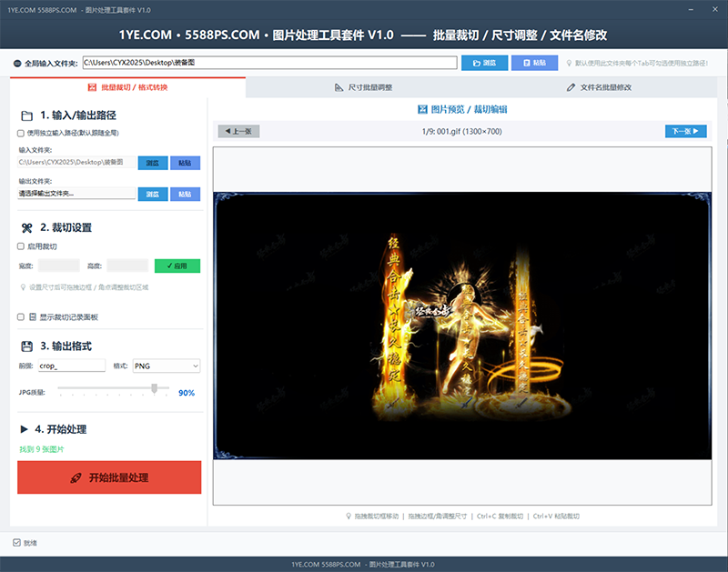Click the red image icon on 批量裁切 tab
Image resolution: width=728 pixels, height=572 pixels.
(93, 87)
